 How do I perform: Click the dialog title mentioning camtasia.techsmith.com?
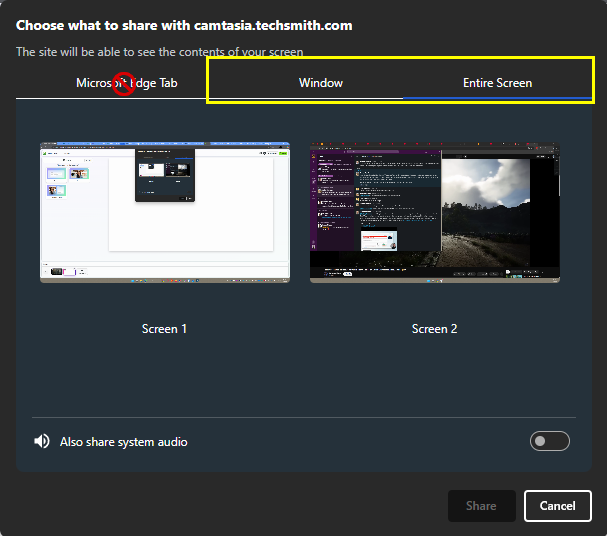pyautogui.click(x=184, y=24)
